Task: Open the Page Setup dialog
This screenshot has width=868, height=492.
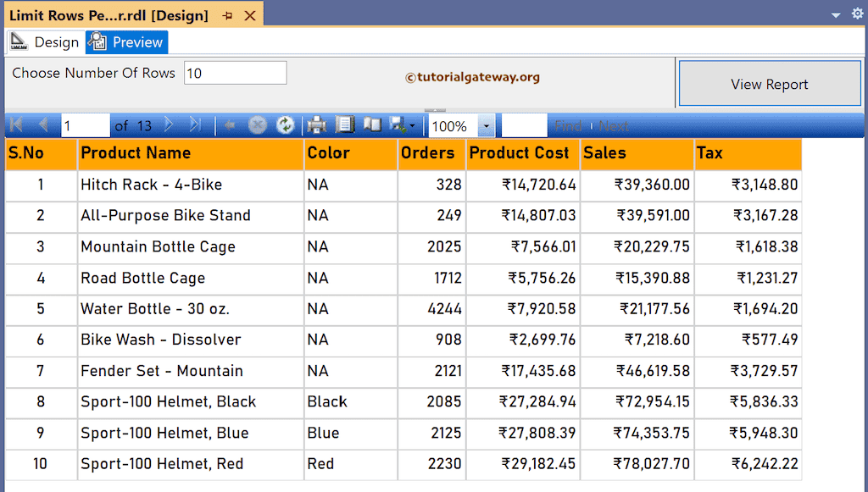Action: [372, 124]
